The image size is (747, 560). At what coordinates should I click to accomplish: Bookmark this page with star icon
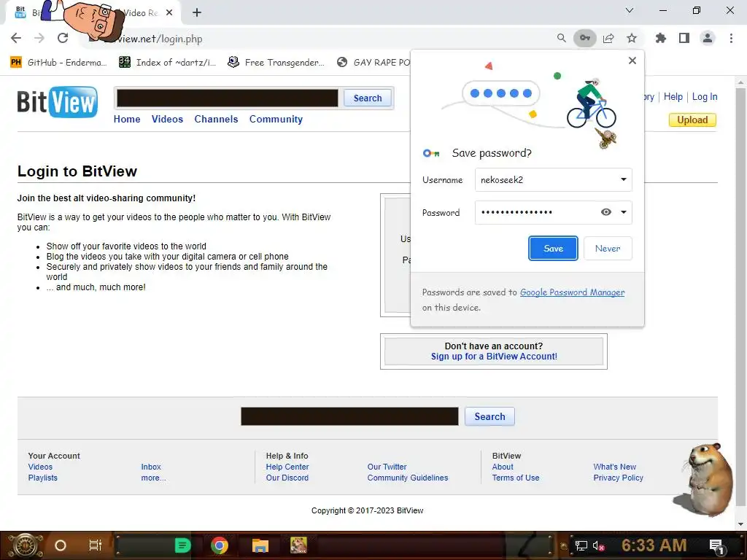pos(632,38)
